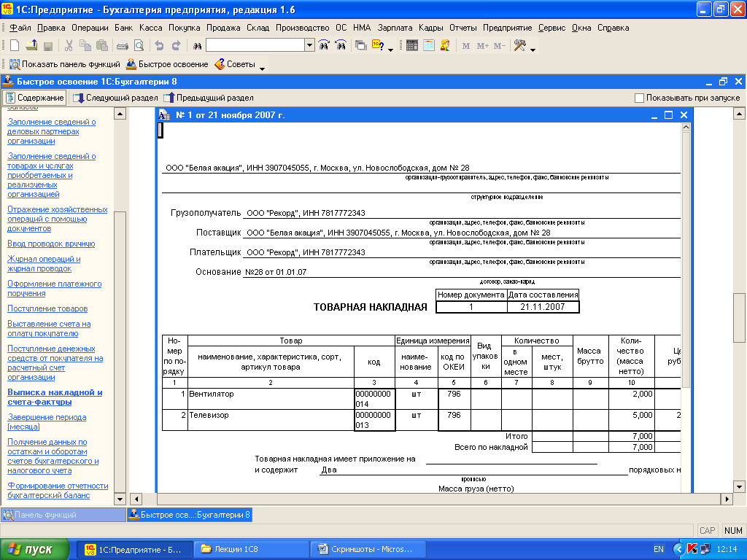Switch to 'Быстрое осв...Бухгалтерии 8' window tab
Screen dimensions: 747x560
(190, 515)
